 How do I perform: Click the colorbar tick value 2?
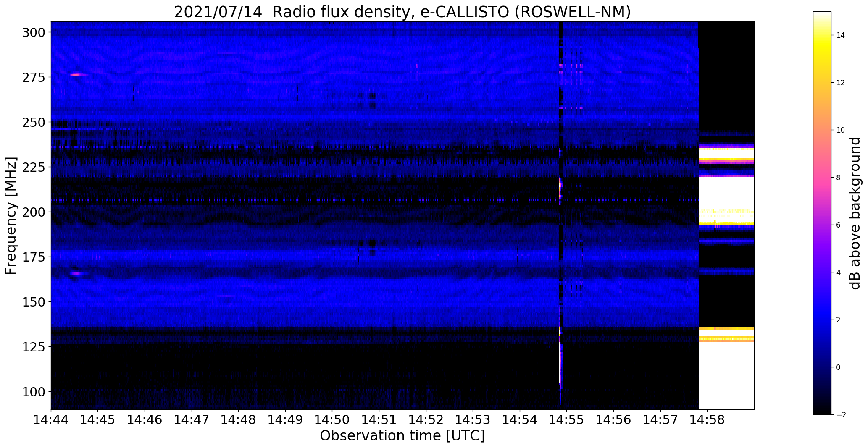click(x=839, y=320)
